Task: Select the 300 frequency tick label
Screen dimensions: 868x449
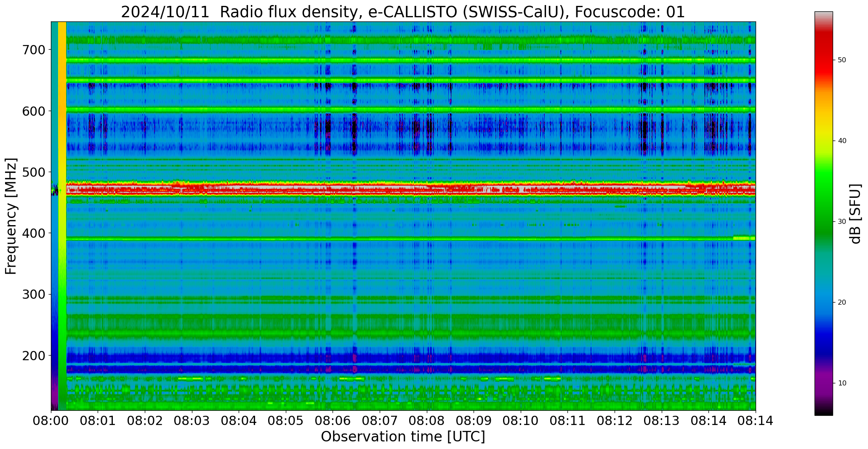Action: 33,295
